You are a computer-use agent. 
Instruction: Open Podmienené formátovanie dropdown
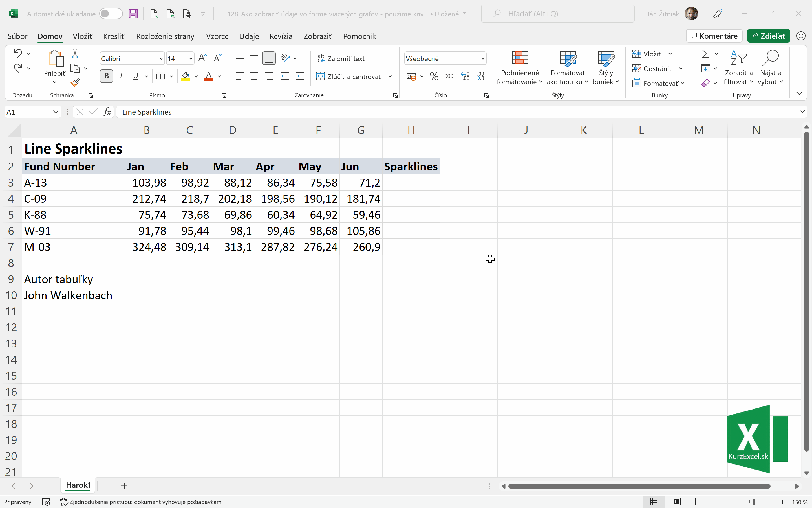pyautogui.click(x=520, y=68)
